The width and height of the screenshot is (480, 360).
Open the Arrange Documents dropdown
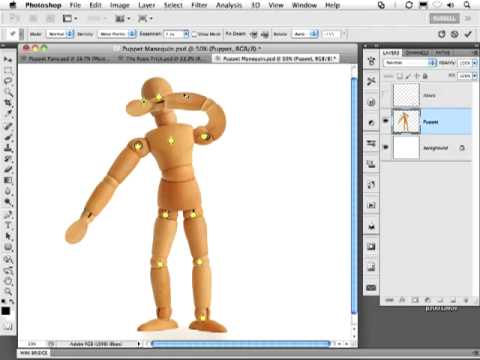point(122,19)
